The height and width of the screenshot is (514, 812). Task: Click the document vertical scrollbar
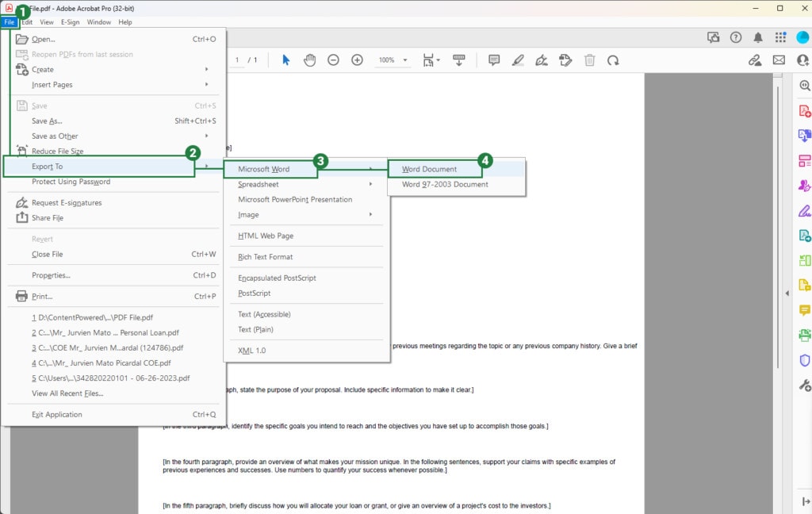coord(777,226)
